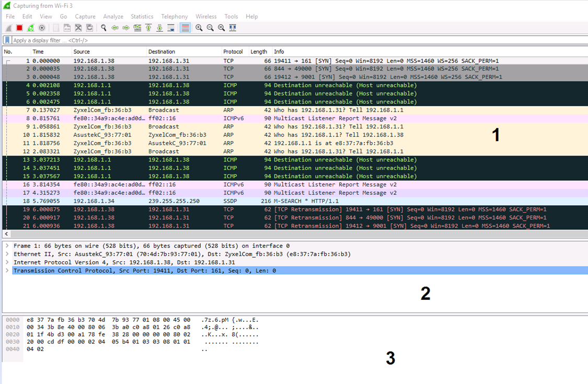Expand the Frame 1 details row
This screenshot has width=588, height=384.
[7, 246]
